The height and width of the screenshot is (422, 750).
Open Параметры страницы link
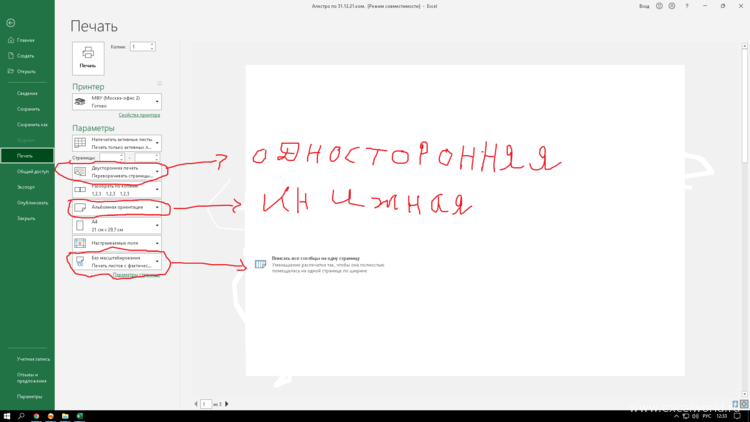(x=136, y=275)
